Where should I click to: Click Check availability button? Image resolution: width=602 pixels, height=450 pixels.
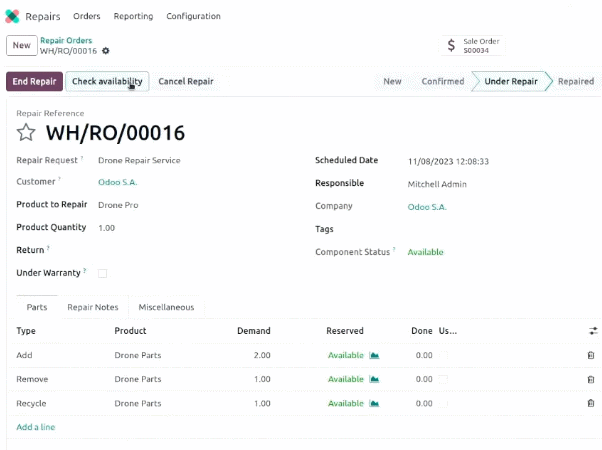click(x=107, y=81)
